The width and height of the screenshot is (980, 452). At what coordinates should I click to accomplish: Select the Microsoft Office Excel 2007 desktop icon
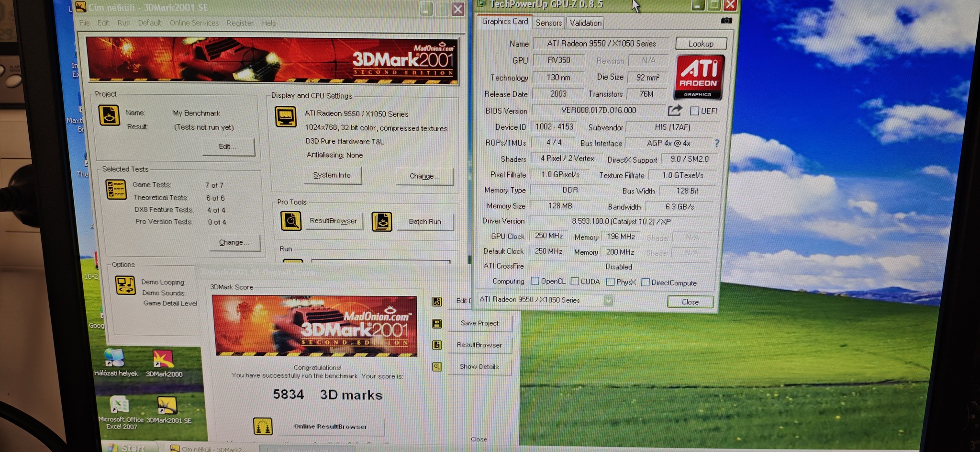point(121,413)
